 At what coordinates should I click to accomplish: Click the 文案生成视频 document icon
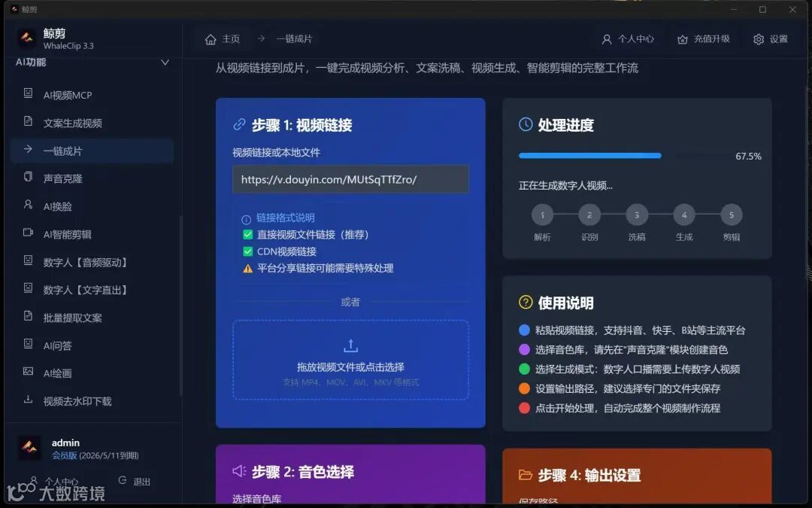click(x=28, y=122)
